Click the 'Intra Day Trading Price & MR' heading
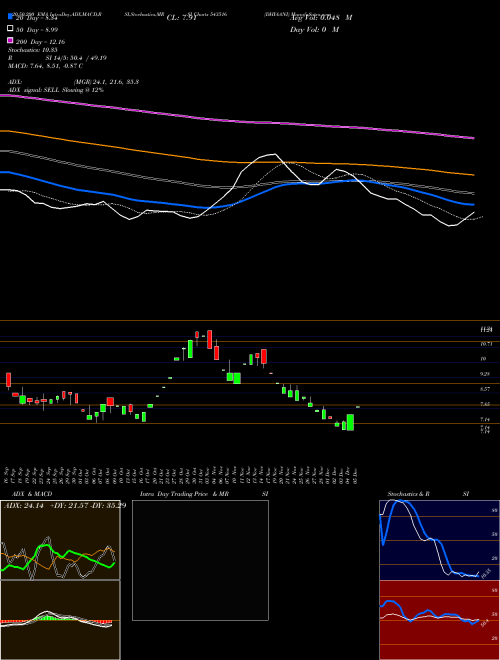The height and width of the screenshot is (660, 500). (x=184, y=494)
